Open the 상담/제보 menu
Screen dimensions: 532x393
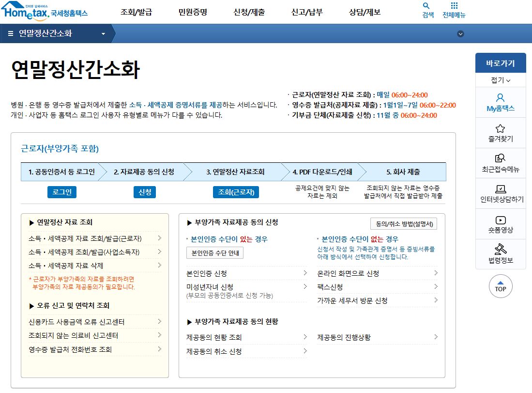pos(365,12)
